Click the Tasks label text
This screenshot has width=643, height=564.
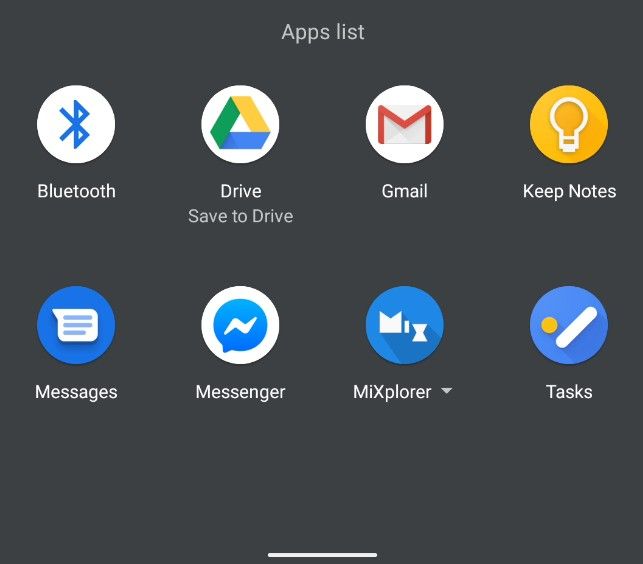[569, 392]
